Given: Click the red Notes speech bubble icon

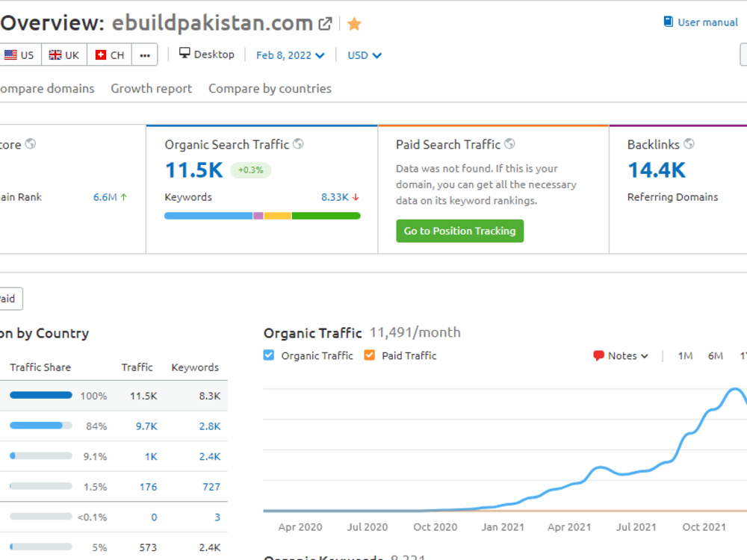Looking at the screenshot, I should tap(598, 355).
